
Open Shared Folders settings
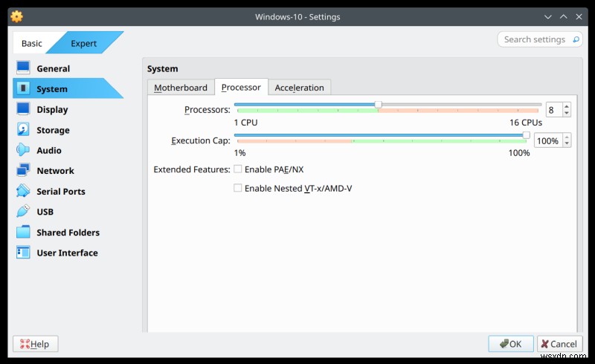click(68, 233)
